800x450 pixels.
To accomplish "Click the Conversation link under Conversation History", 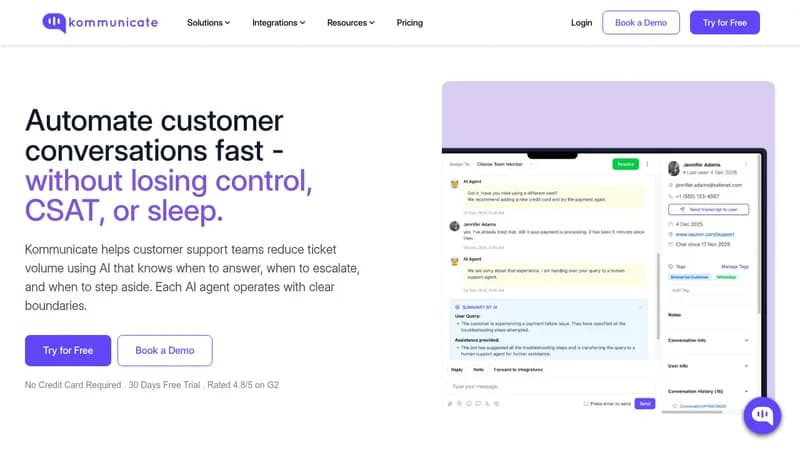I will click(x=703, y=406).
